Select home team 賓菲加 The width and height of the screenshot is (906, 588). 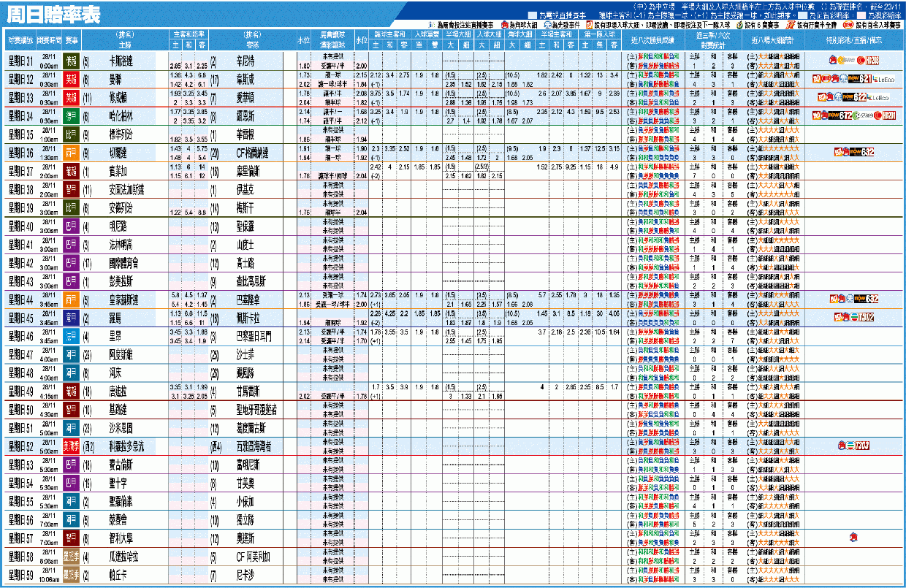(x=118, y=170)
